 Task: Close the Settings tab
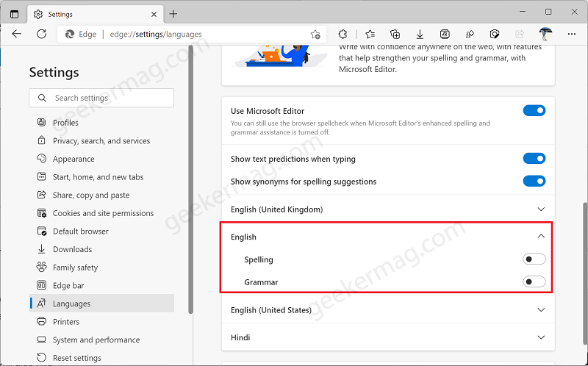coord(154,15)
